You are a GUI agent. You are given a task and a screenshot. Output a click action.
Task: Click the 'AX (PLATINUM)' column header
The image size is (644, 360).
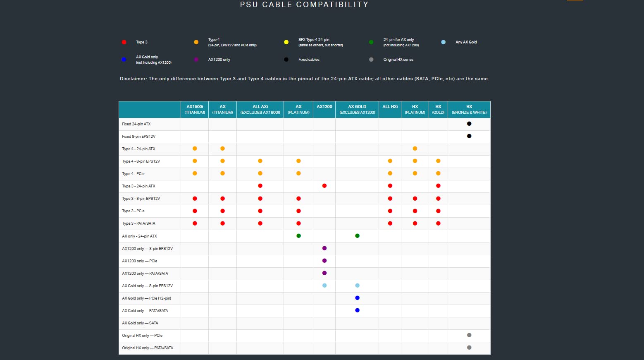tap(298, 110)
